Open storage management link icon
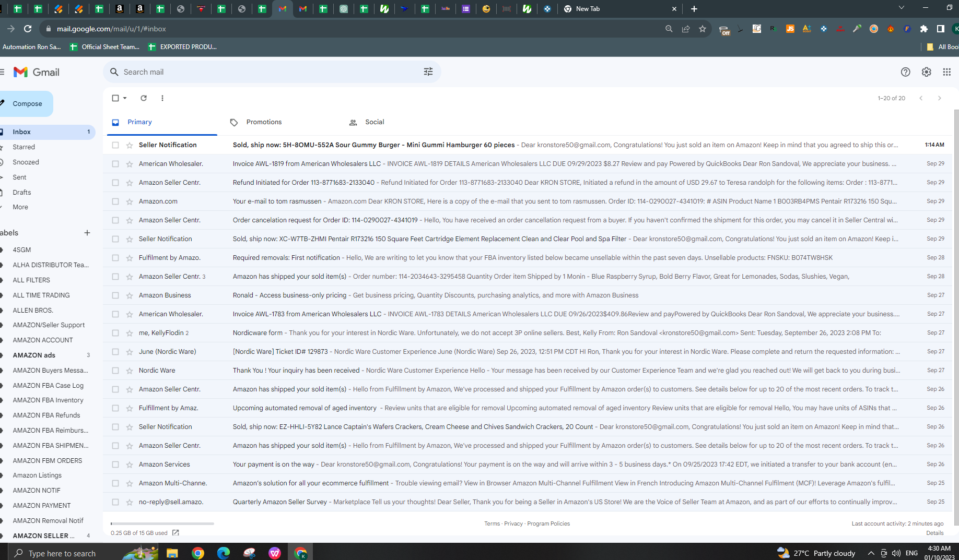Image resolution: width=959 pixels, height=560 pixels. (x=176, y=533)
